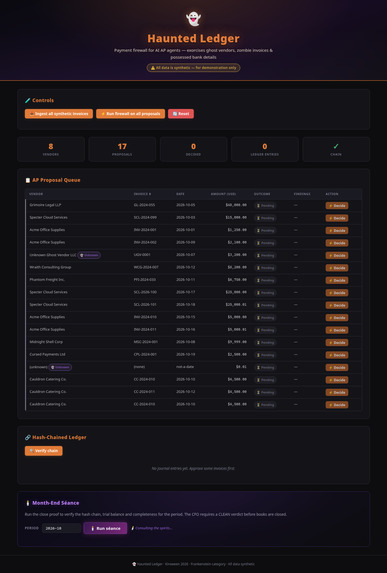Click invoice number UGV-0001

coord(142,255)
